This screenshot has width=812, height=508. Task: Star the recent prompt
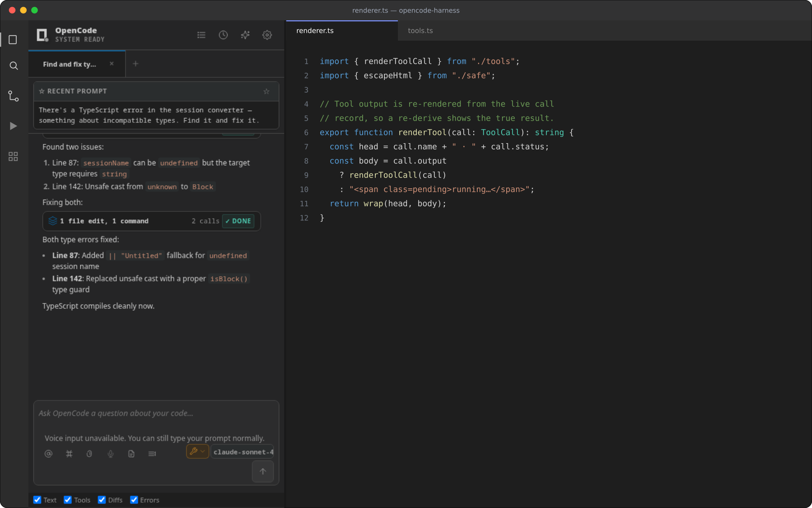tap(267, 91)
